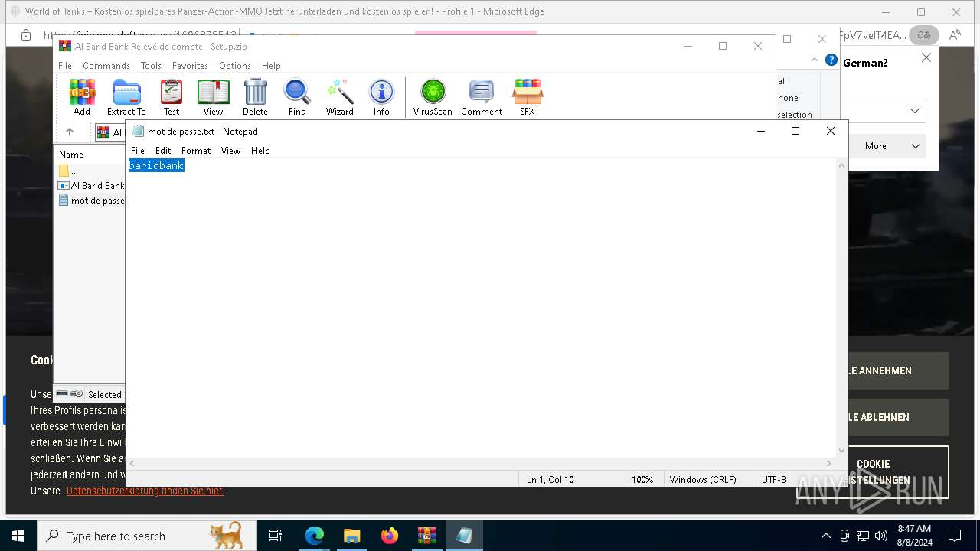
Task: Launch the Wizard wand tool
Action: point(339,97)
